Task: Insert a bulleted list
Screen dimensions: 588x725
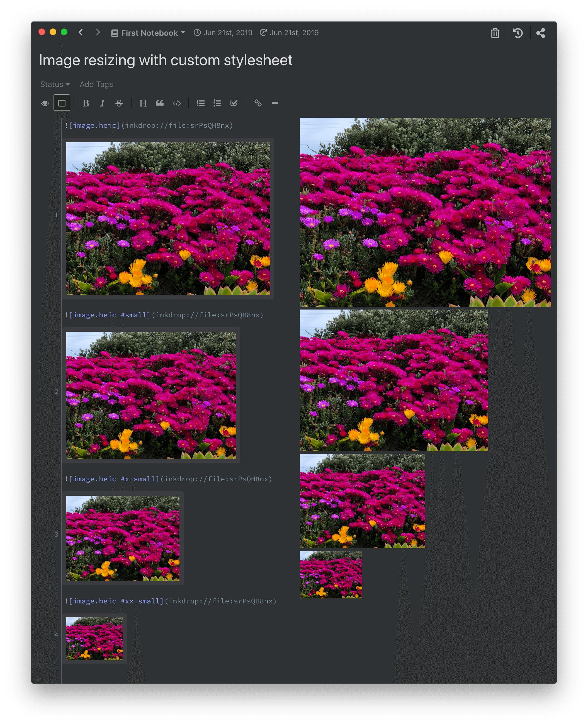Action: (x=201, y=103)
